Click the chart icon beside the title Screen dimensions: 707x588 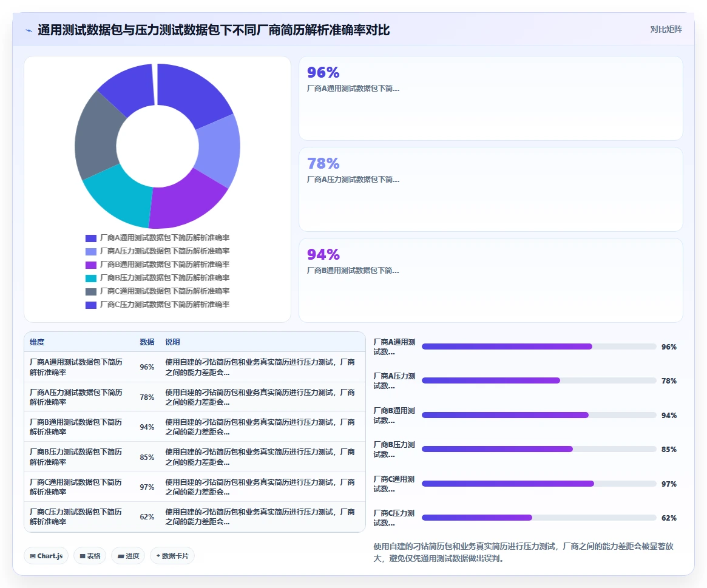tap(29, 31)
